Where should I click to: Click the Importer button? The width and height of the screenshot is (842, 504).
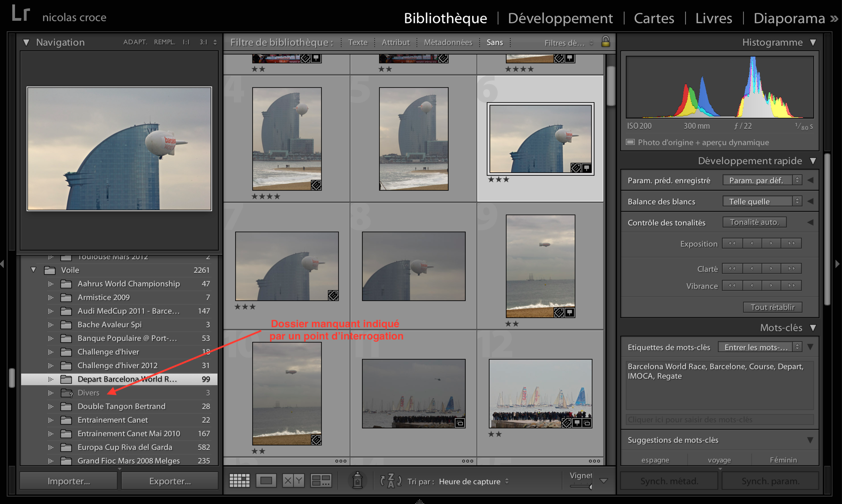pyautogui.click(x=68, y=481)
